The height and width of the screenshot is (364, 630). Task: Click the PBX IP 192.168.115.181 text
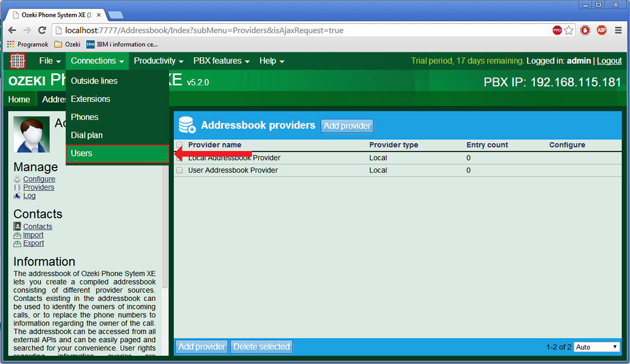(552, 82)
